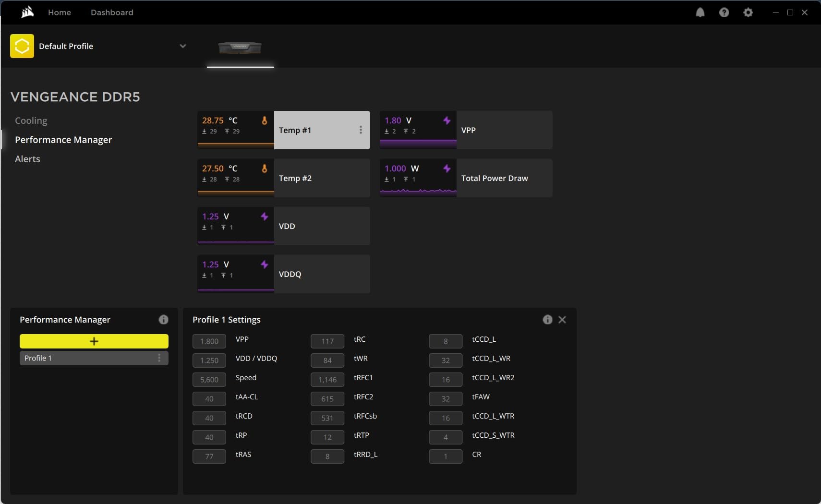Viewport: 821px width, 504px height.
Task: Show Performance Manager panel info
Action: [x=163, y=320]
